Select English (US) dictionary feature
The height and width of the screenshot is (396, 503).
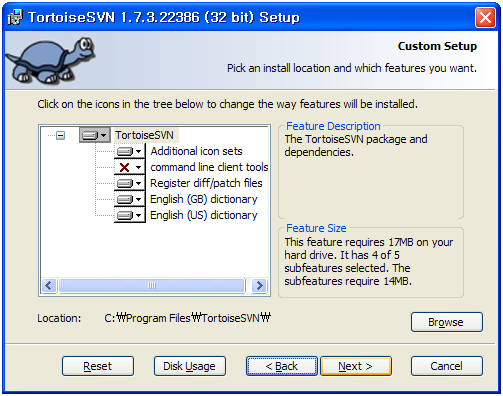tap(204, 215)
